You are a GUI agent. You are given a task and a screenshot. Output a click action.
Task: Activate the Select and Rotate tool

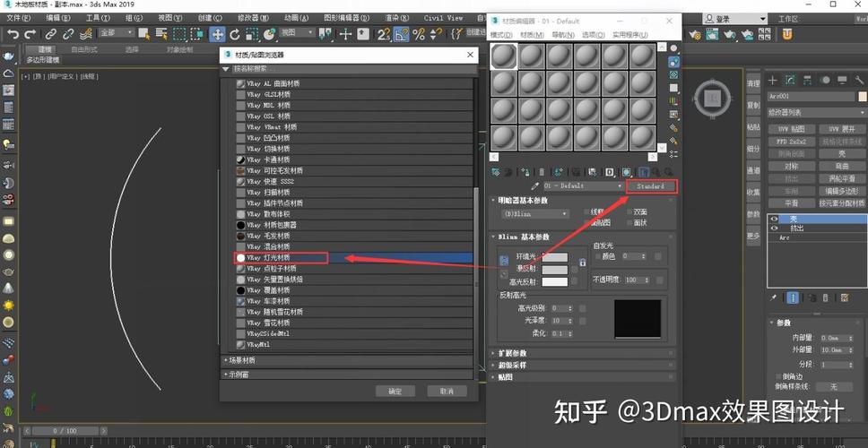[x=235, y=34]
